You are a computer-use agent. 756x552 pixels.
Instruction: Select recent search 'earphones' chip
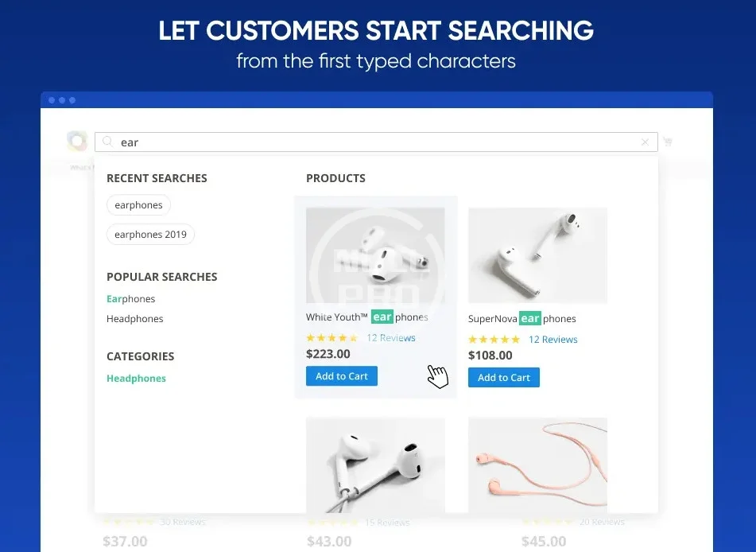click(x=138, y=205)
